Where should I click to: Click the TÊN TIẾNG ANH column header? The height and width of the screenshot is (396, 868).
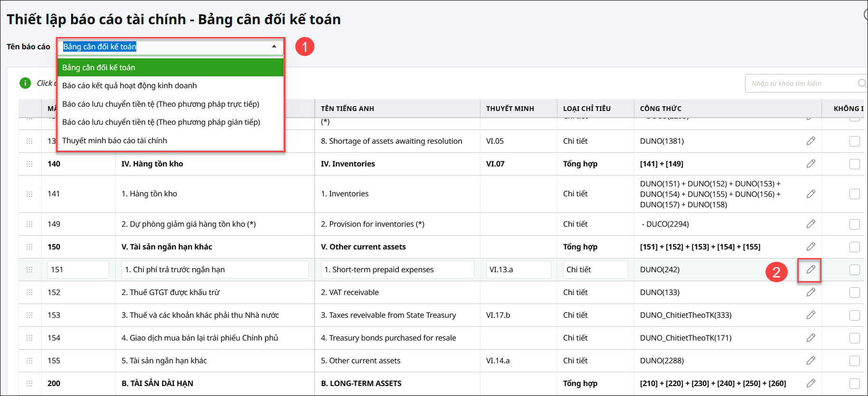pyautogui.click(x=347, y=109)
